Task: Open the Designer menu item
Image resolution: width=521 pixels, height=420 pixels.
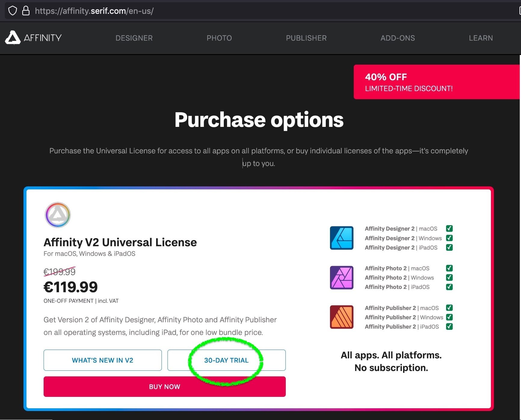Action: 134,38
